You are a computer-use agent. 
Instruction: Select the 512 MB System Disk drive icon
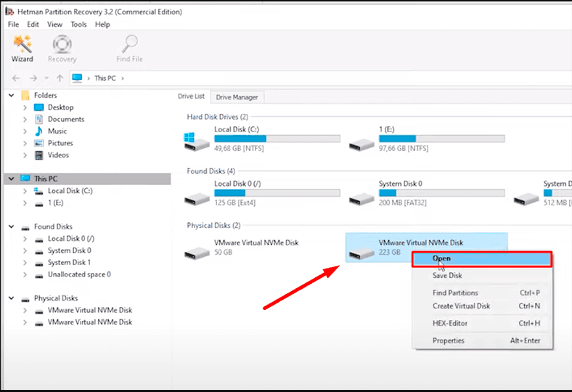pyautogui.click(x=526, y=199)
